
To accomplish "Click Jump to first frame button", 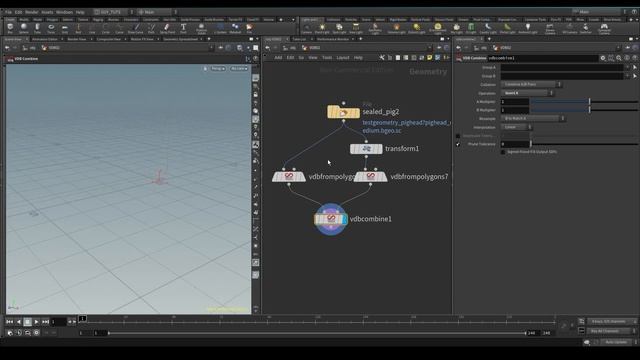I will click(10, 322).
